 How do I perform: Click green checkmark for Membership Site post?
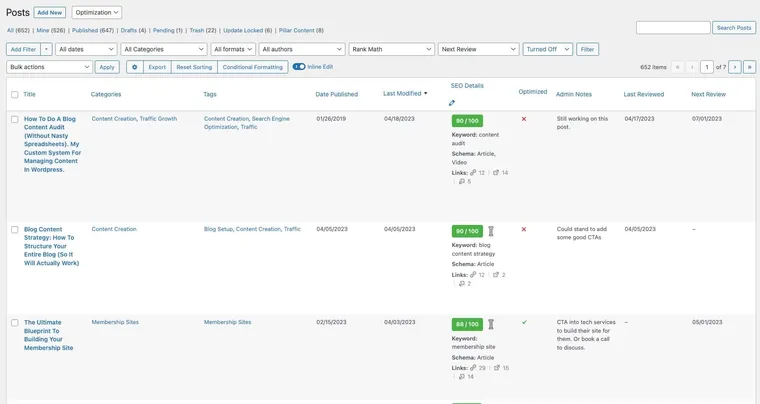(524, 322)
